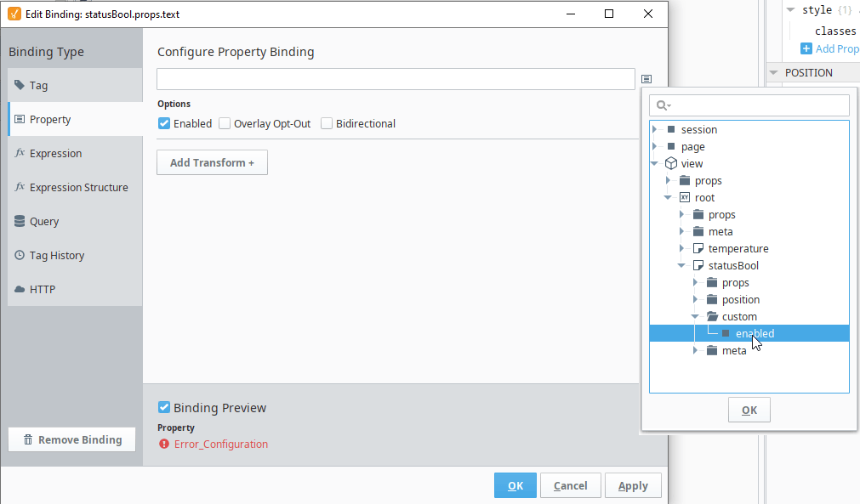Expand meta folder under statusBool
The image size is (860, 504).
[696, 350]
